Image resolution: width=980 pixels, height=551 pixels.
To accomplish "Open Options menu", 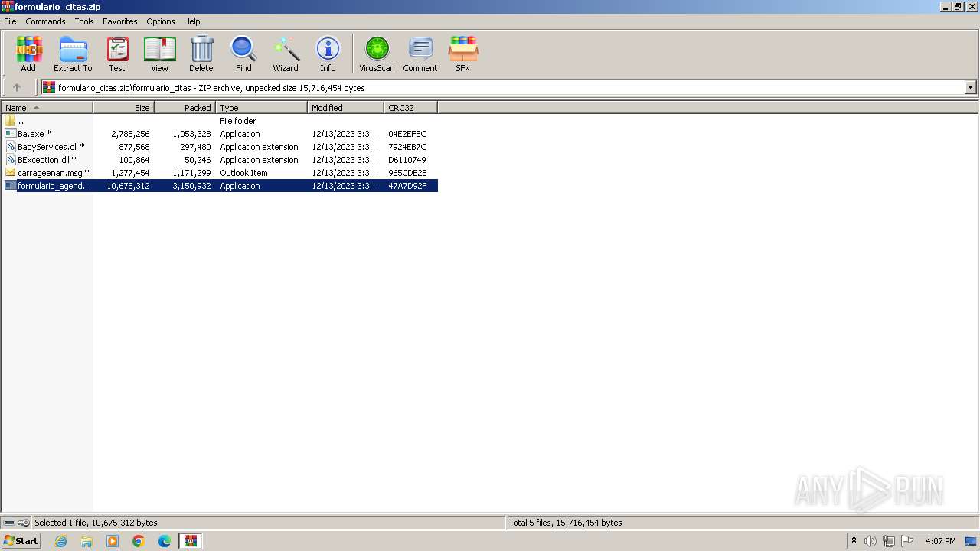I will click(161, 21).
